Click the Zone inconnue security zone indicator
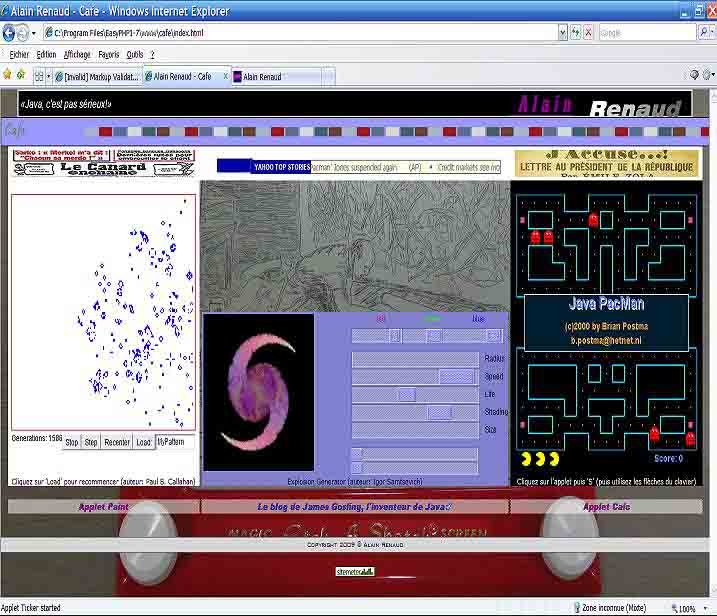The image size is (717, 616). pos(610,608)
